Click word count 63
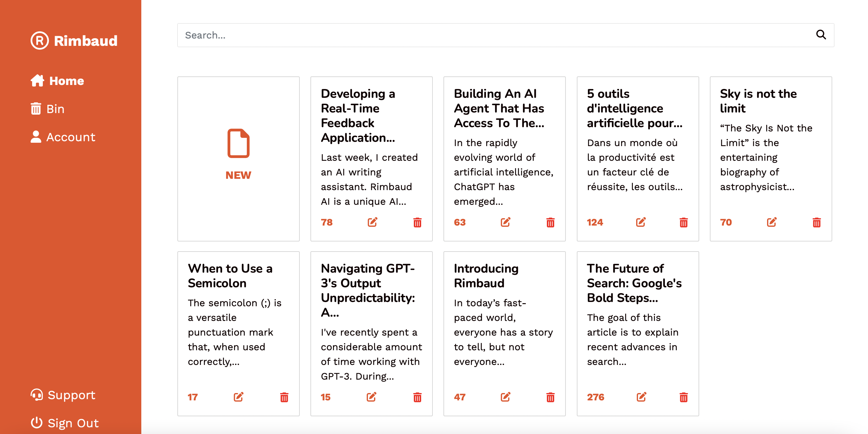Screen dimensions: 868x434 (460, 222)
